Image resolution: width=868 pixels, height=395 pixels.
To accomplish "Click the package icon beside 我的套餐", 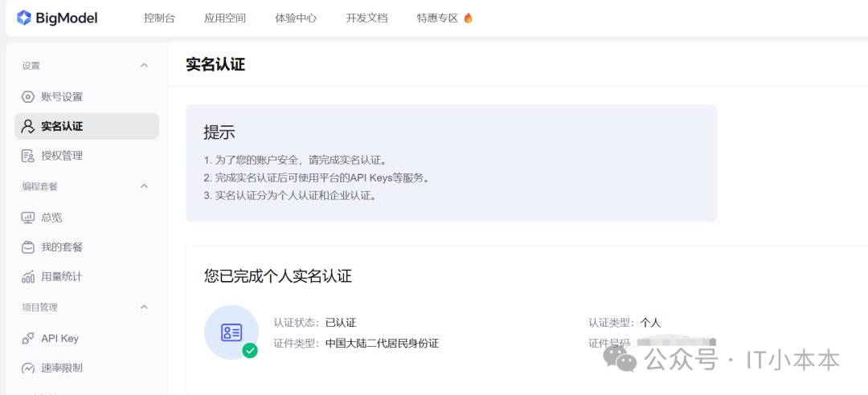I will tap(27, 246).
